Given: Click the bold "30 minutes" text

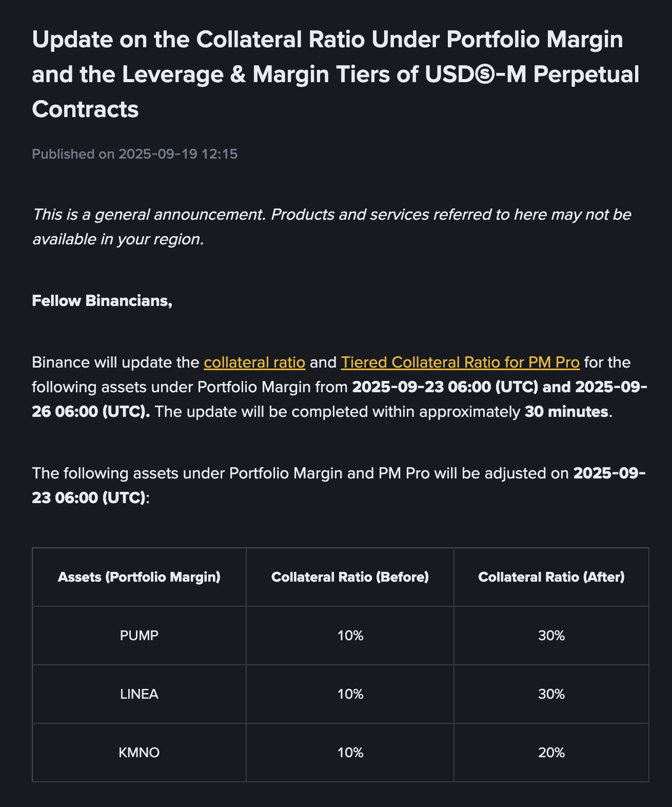Looking at the screenshot, I should 566,412.
